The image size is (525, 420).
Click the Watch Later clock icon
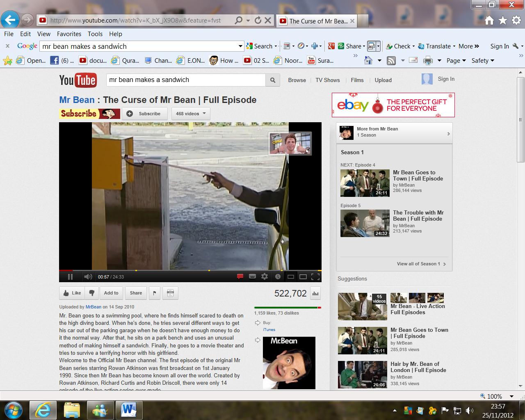[278, 277]
